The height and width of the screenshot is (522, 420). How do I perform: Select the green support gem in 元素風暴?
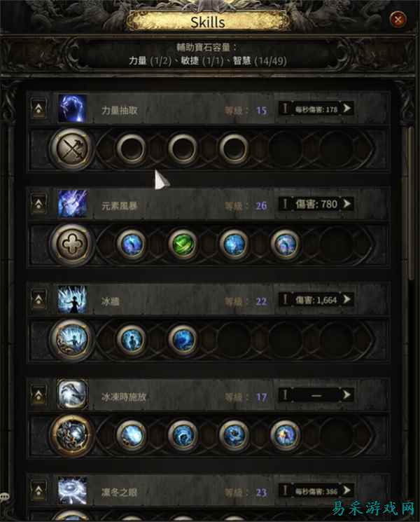point(183,244)
